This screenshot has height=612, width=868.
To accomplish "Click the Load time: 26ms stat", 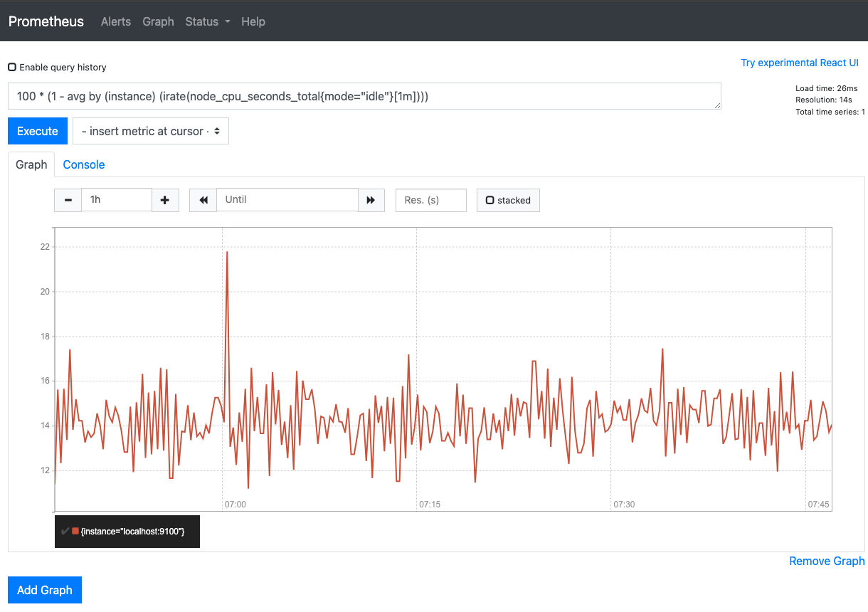I will click(827, 88).
